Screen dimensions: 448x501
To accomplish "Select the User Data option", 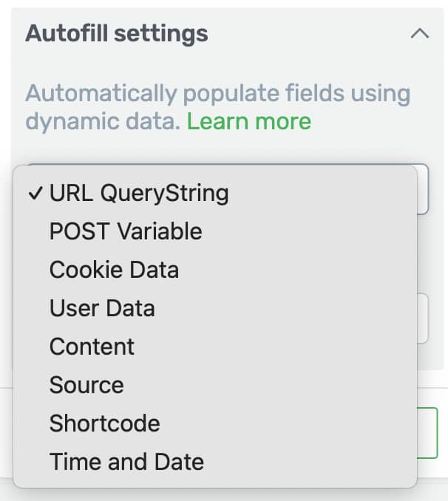I will pos(215,308).
